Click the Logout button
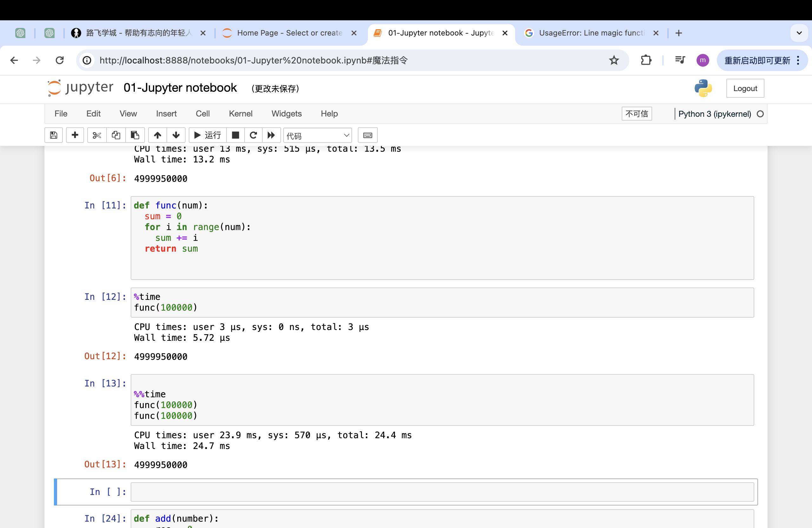The height and width of the screenshot is (528, 812). 745,89
